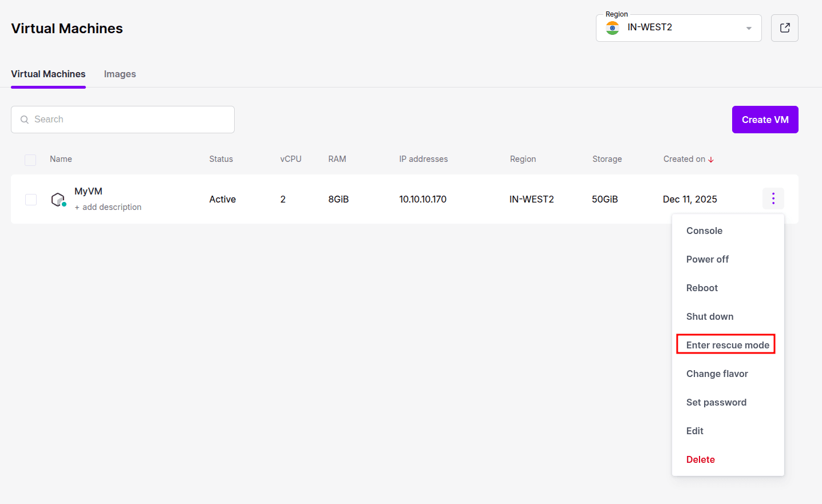This screenshot has height=504, width=822.
Task: Click the 50GiB storage value
Action: pyautogui.click(x=605, y=199)
